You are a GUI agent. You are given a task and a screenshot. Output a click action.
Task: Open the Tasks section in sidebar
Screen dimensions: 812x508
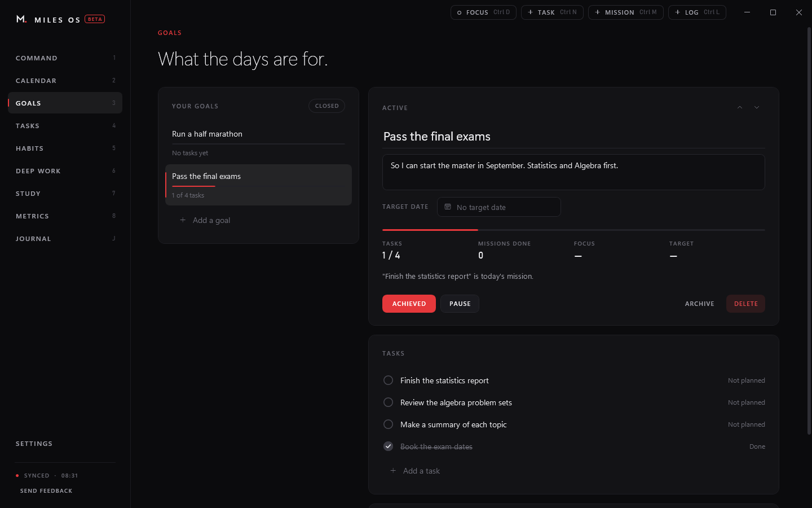[65, 126]
